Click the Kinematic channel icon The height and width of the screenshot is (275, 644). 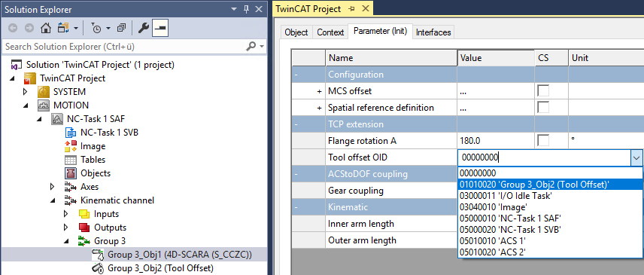[71, 200]
